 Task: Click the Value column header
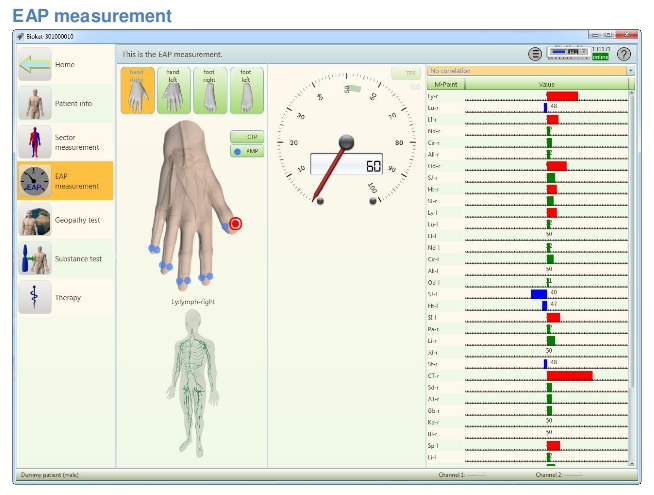click(x=547, y=84)
